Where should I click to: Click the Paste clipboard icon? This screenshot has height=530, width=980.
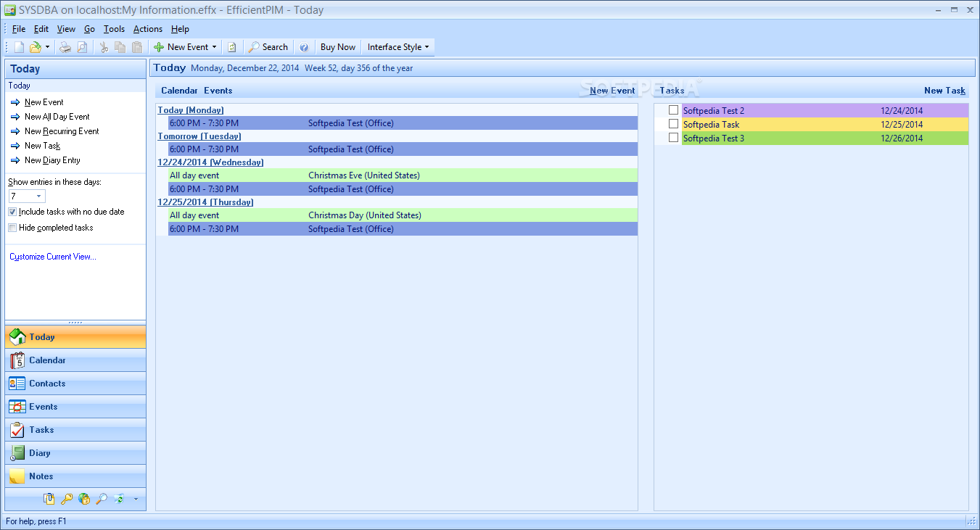pyautogui.click(x=137, y=47)
